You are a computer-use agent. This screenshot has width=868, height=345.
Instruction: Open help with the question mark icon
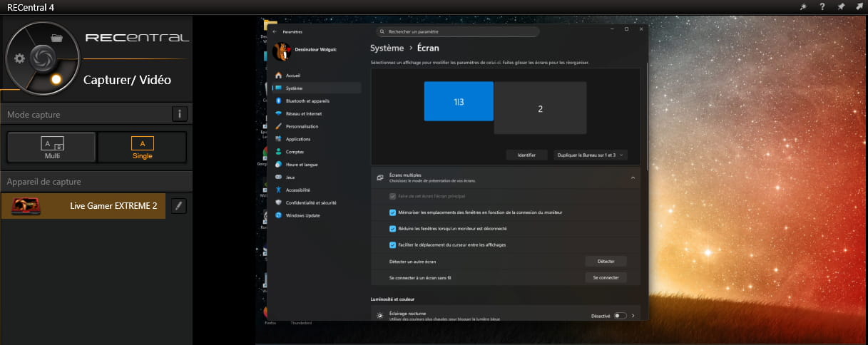click(822, 6)
